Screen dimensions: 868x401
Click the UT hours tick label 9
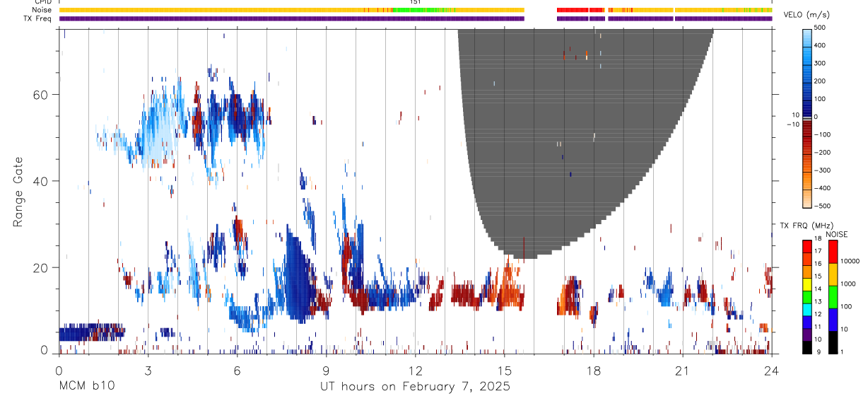coord(326,370)
